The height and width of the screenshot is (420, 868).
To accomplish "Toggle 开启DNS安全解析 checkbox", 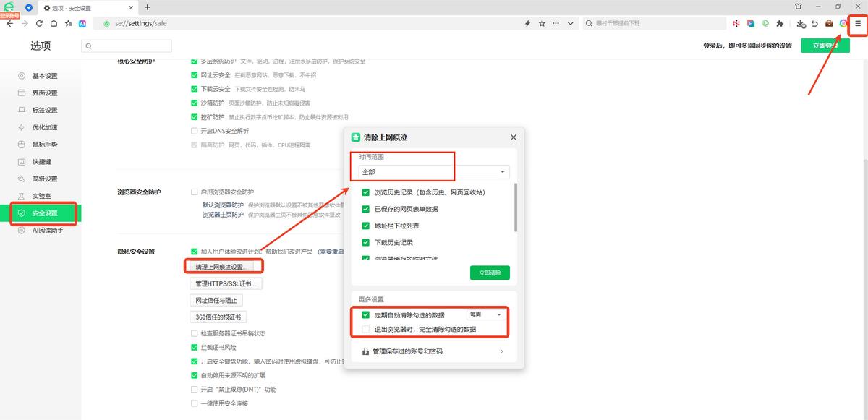I will click(x=194, y=131).
